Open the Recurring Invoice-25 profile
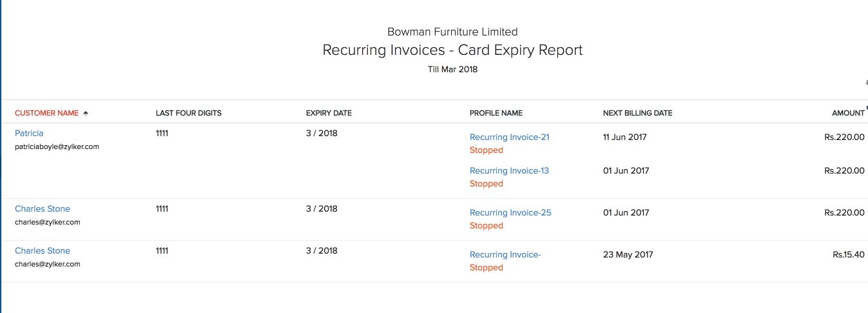868x313 pixels. pyautogui.click(x=510, y=212)
